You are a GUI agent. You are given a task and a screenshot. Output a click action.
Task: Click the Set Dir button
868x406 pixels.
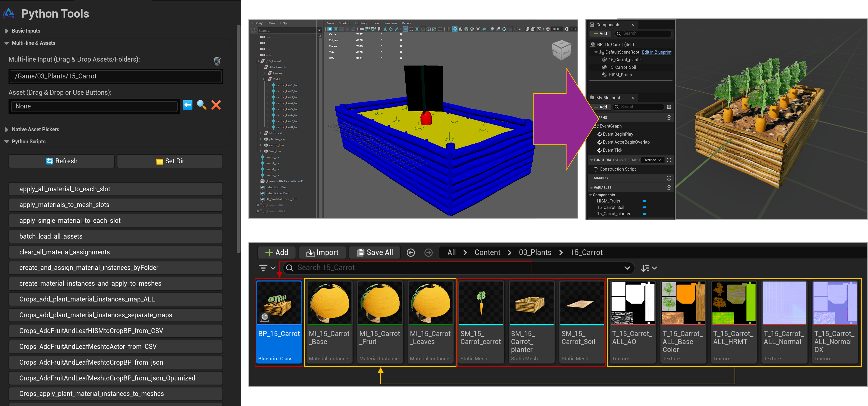point(170,161)
